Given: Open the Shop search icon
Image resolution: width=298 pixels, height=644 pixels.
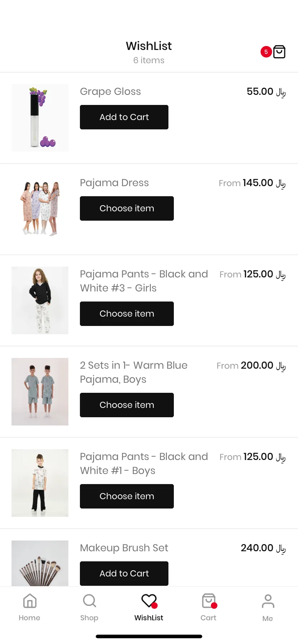Looking at the screenshot, I should click(89, 601).
